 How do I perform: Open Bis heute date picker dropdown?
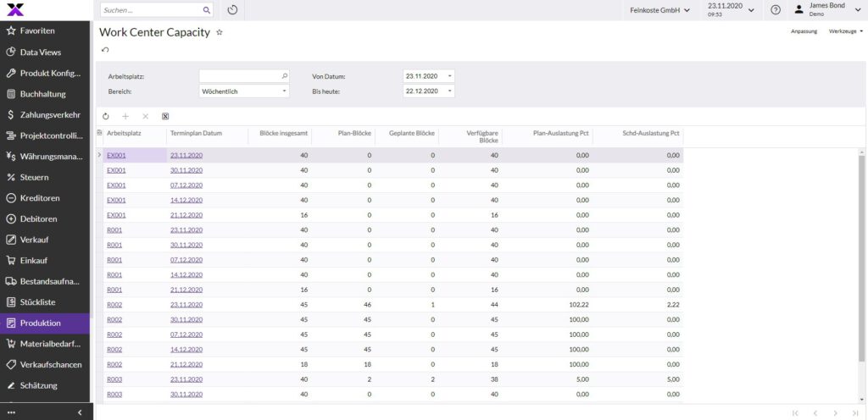449,91
